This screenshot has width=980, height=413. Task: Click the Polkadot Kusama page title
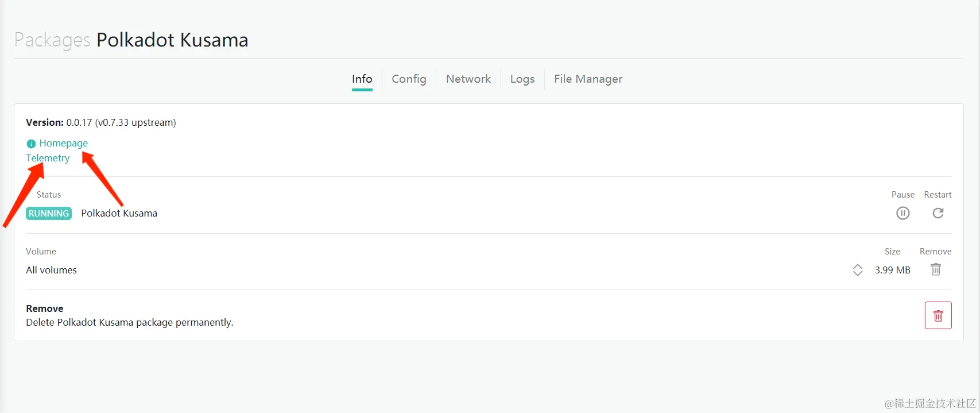[172, 40]
